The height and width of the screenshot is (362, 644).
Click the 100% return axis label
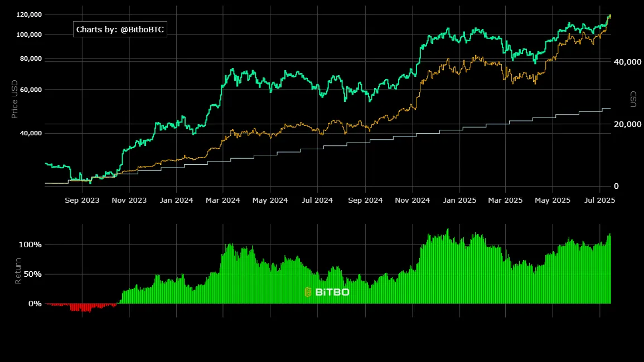coord(30,245)
